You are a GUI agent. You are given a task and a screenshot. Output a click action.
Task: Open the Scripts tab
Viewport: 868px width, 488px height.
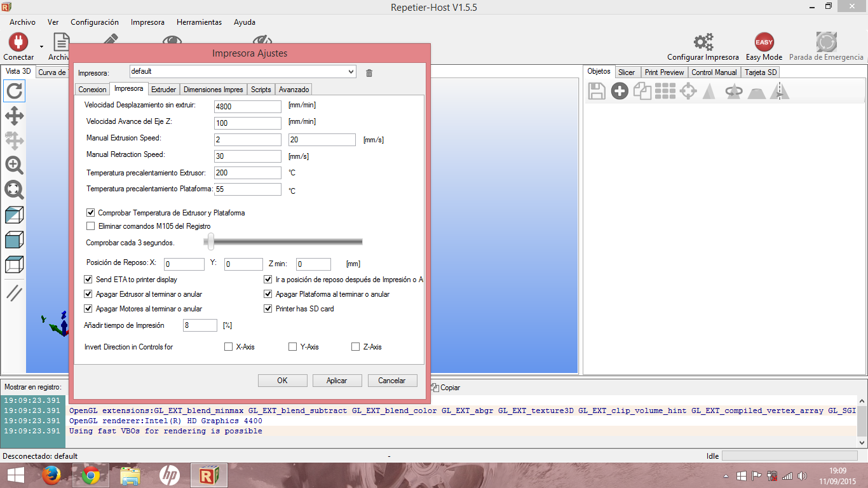point(261,90)
